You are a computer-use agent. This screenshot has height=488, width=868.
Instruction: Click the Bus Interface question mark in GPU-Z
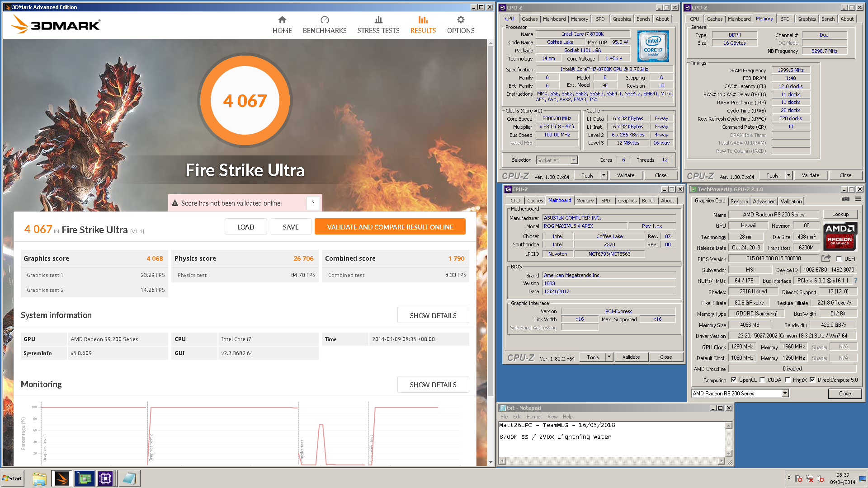856,281
